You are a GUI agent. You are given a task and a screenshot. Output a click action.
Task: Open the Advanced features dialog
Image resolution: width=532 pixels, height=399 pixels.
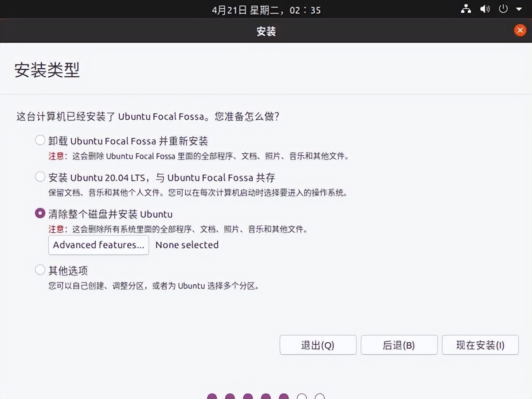(98, 245)
